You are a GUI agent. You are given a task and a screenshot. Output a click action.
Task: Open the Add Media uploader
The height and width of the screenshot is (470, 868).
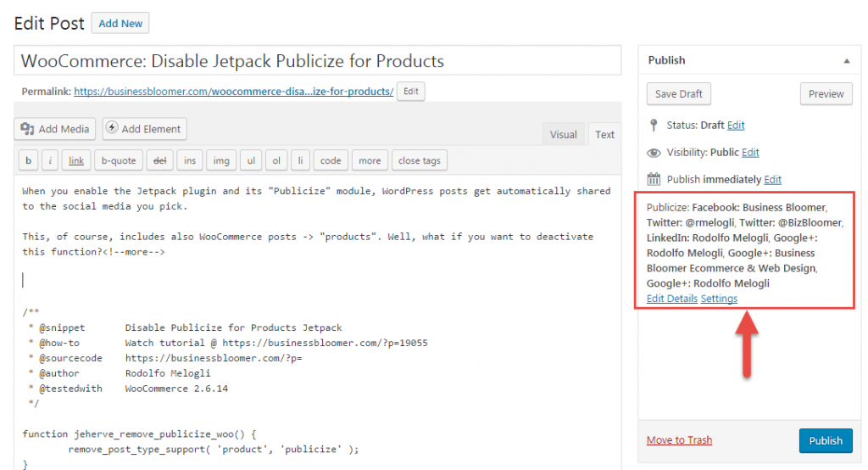tap(55, 129)
